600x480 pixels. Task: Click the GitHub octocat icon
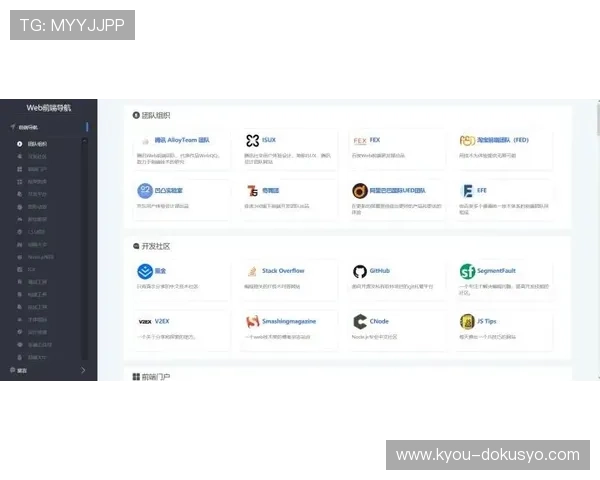tap(360, 271)
